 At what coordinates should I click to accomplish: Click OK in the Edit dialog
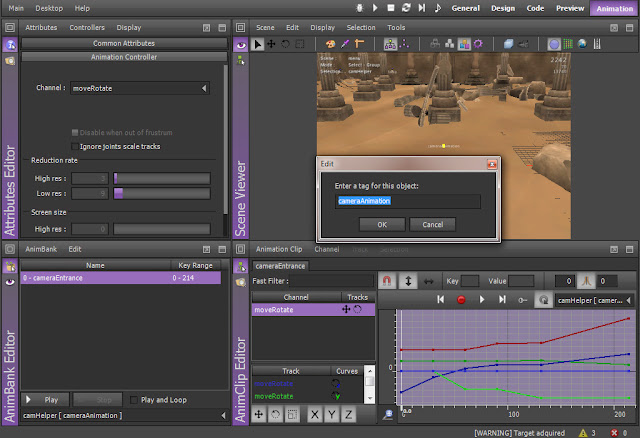pos(382,224)
